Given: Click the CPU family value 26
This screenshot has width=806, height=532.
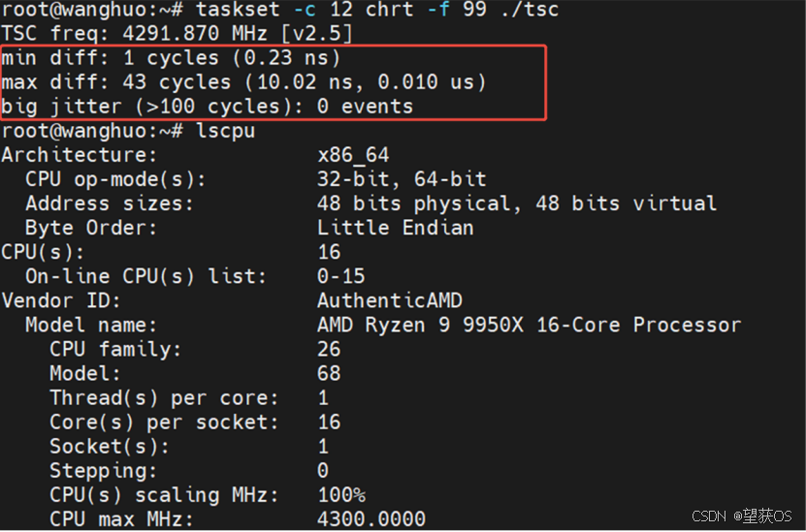Looking at the screenshot, I should click(x=329, y=349).
